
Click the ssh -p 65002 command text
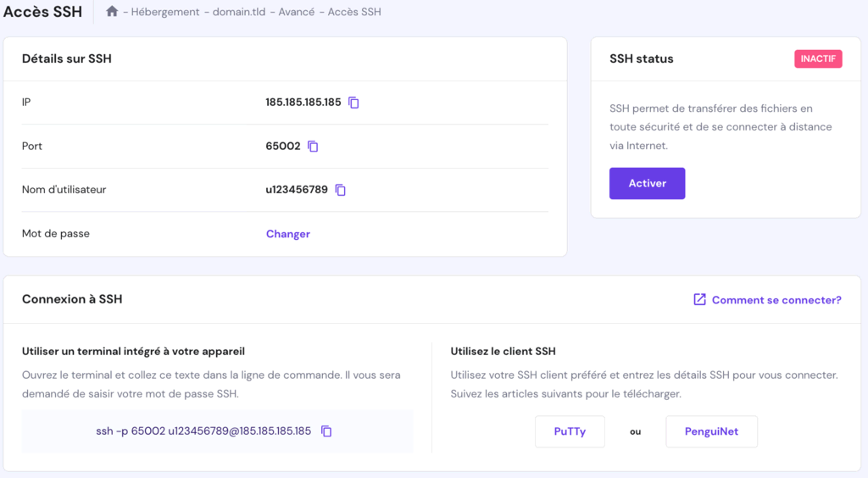pyautogui.click(x=203, y=431)
